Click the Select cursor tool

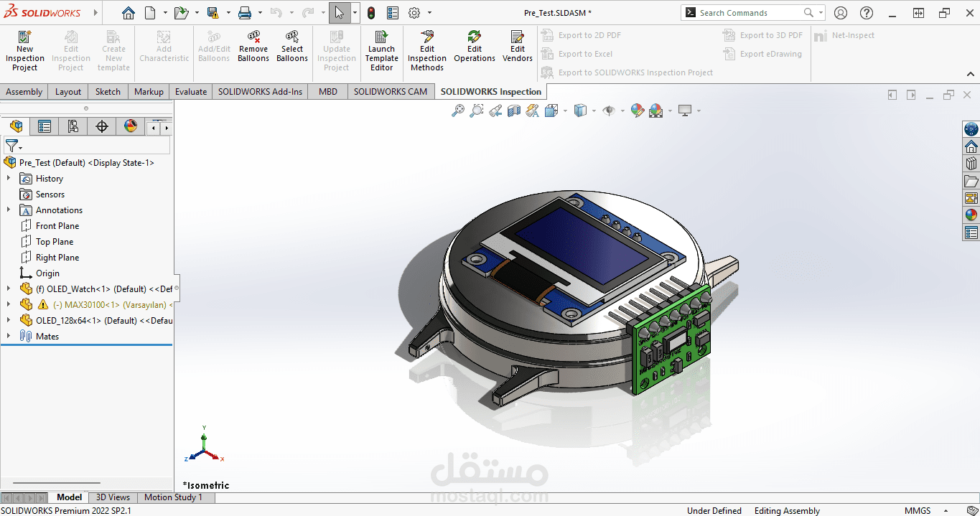point(340,13)
